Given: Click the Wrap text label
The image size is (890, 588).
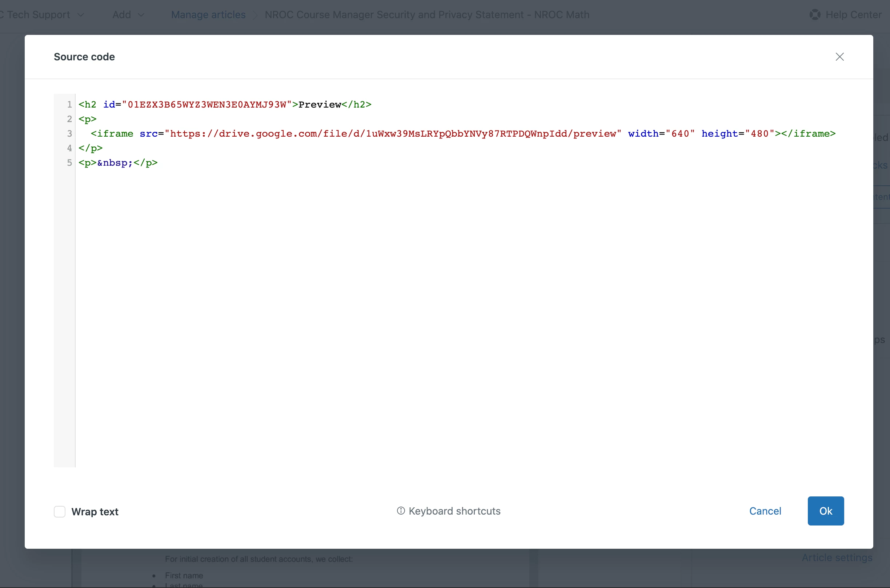Looking at the screenshot, I should click(x=95, y=511).
